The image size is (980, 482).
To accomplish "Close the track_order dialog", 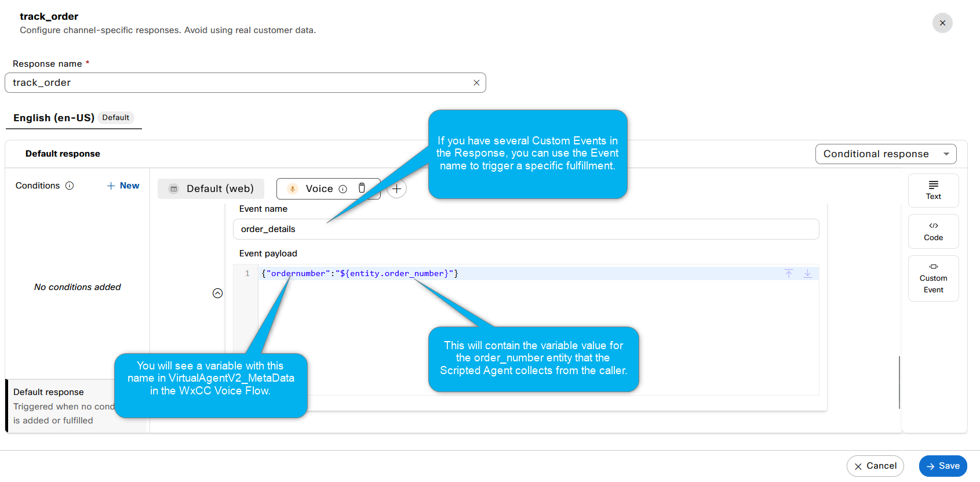I will 942,23.
